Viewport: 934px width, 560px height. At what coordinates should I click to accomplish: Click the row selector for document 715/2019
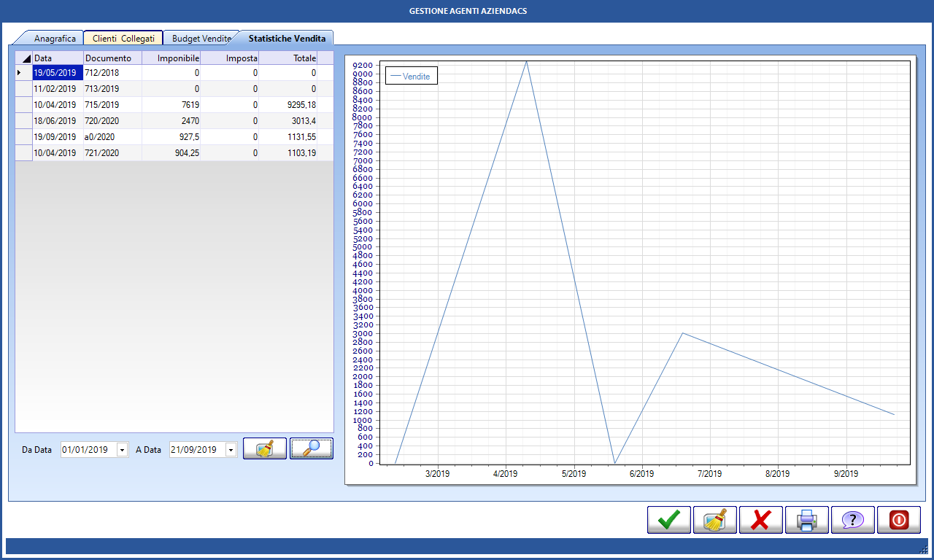click(24, 105)
